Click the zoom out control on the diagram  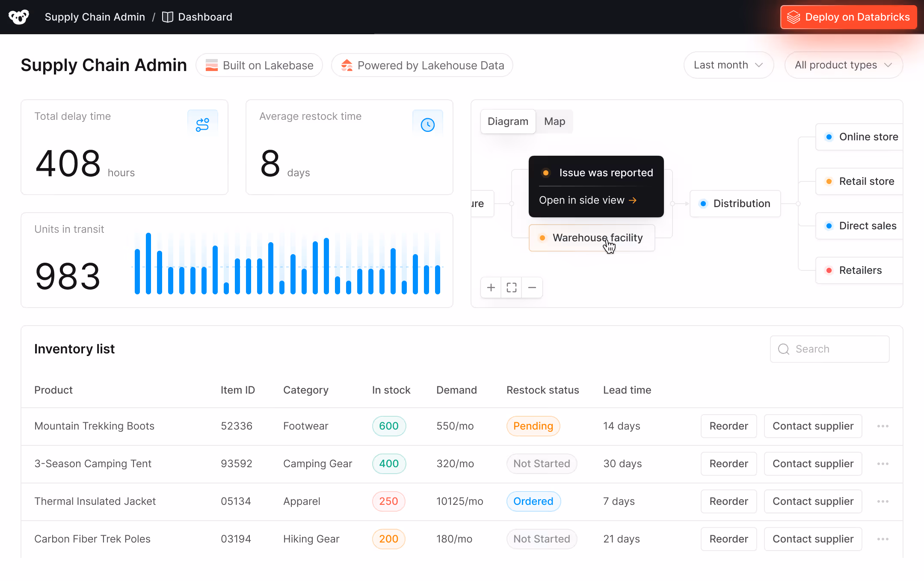[x=532, y=288]
